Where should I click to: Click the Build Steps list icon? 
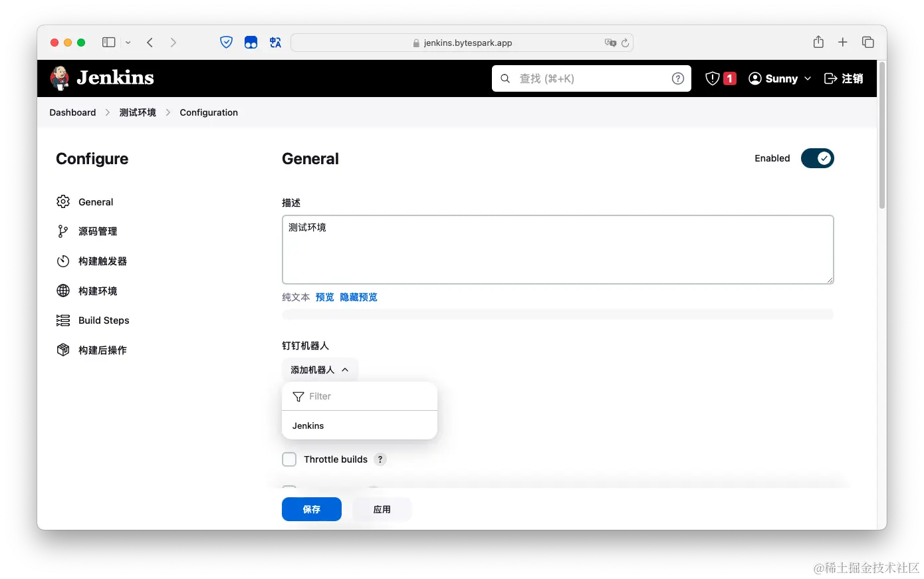63,320
